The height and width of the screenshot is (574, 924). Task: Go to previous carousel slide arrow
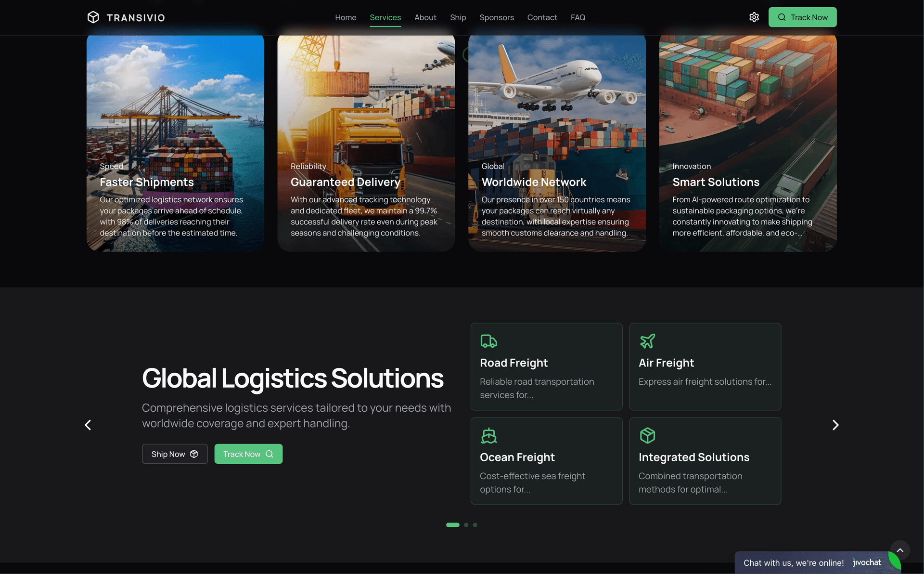coord(88,425)
